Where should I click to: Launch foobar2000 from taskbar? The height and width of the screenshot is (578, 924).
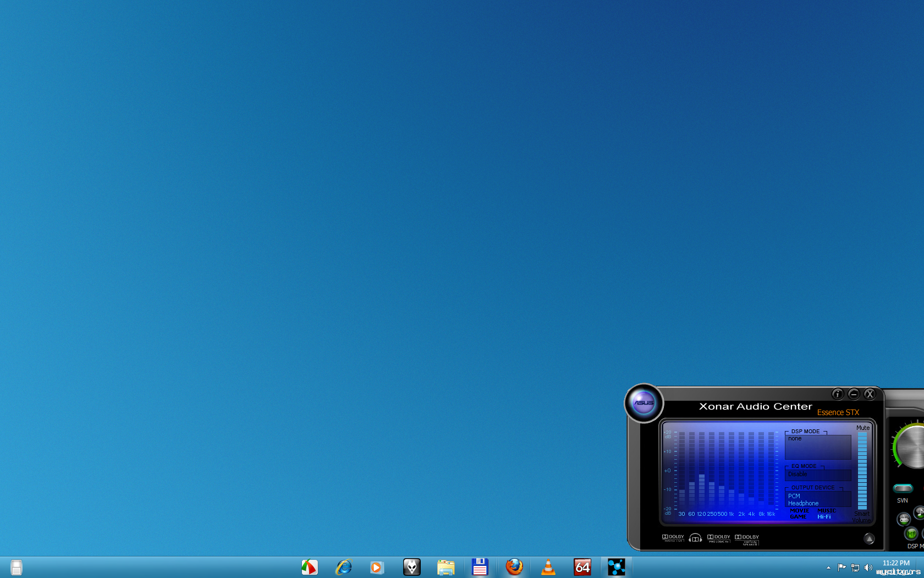[411, 567]
